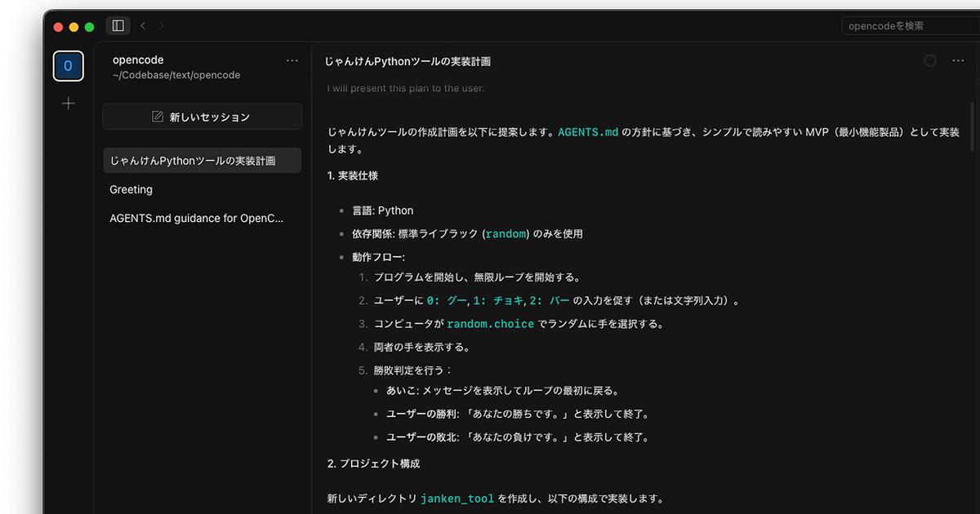Click the 2. プロジェクト構成 heading
980x514 pixels.
pyautogui.click(x=374, y=463)
